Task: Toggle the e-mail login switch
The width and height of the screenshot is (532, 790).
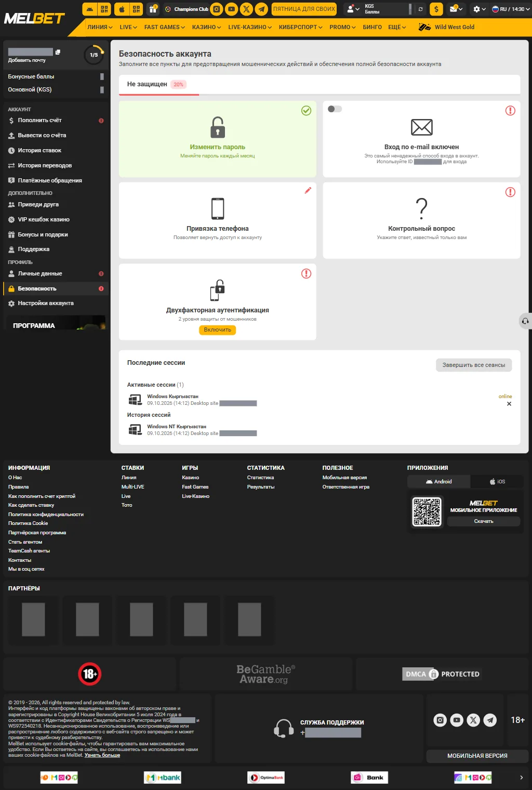Action: 335,109
